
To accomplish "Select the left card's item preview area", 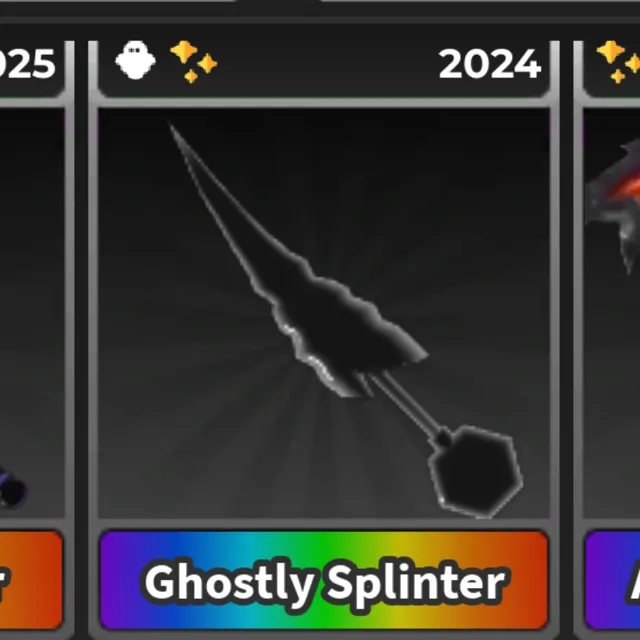I will pos(32,313).
